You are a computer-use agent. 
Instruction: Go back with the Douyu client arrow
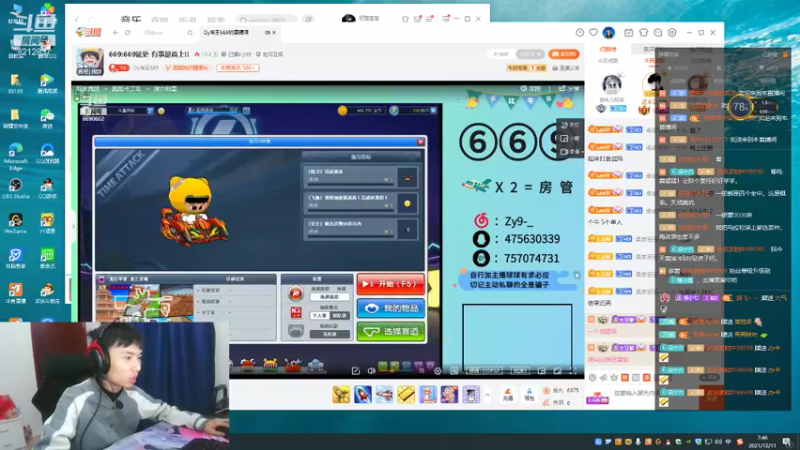coord(115,33)
